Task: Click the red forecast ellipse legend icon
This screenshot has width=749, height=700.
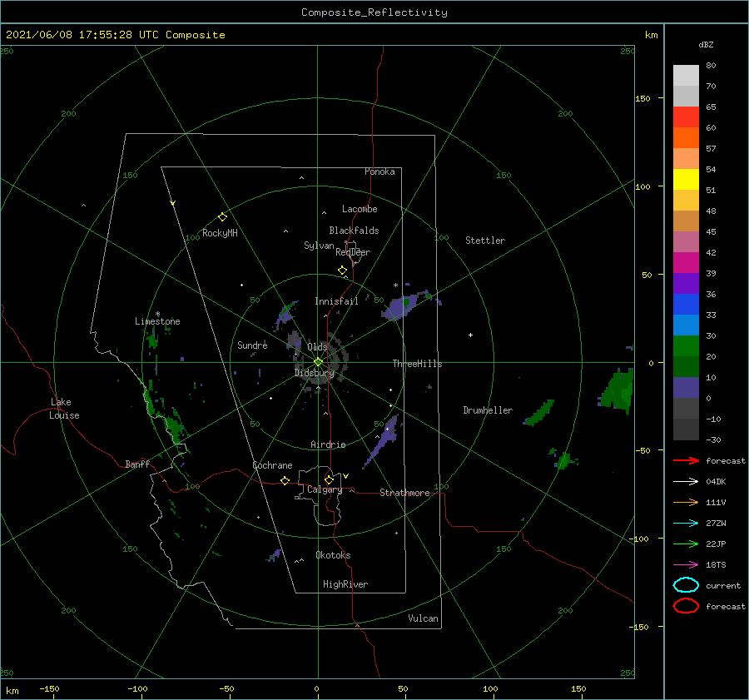Action: coord(686,606)
